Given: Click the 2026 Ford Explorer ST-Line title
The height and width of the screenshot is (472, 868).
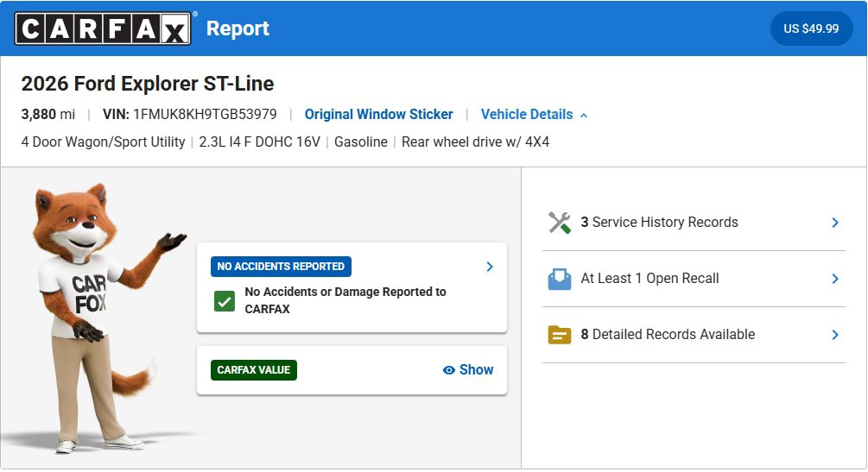Looking at the screenshot, I should point(147,84).
